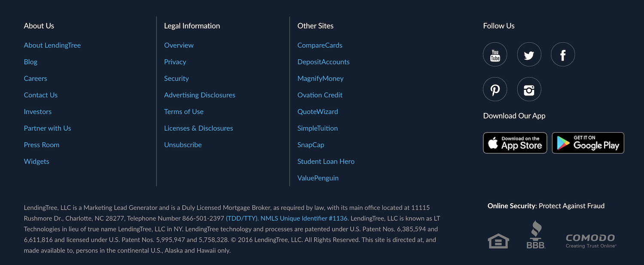This screenshot has height=265, width=644.
Task: Open the About LendingTree page
Action: point(52,45)
